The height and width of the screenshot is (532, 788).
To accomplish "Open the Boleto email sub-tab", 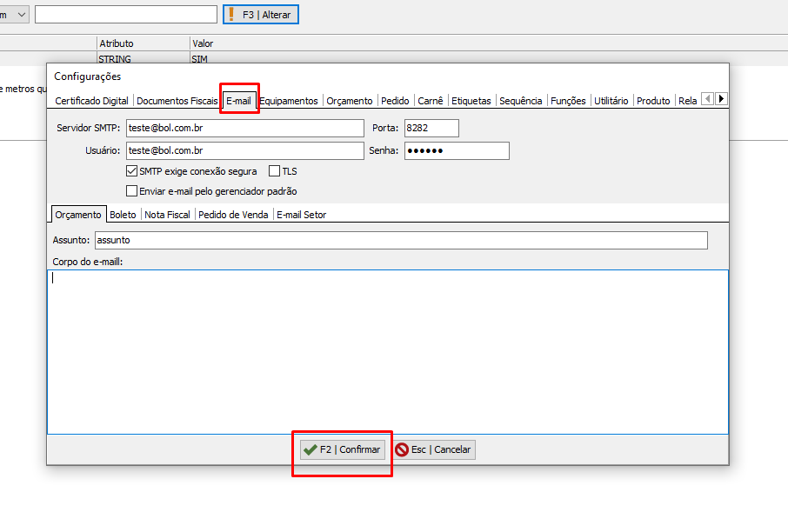I will tap(123, 215).
